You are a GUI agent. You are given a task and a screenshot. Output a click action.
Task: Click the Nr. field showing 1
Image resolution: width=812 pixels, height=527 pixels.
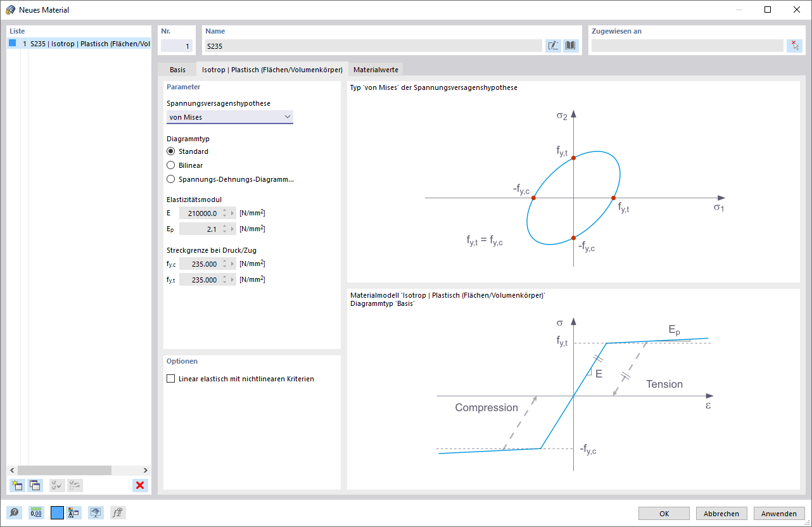[x=177, y=46]
